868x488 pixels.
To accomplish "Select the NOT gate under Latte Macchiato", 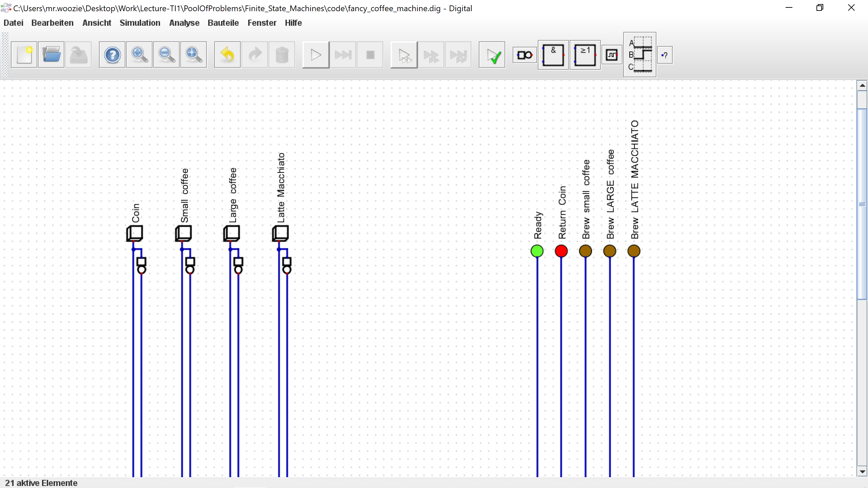I will click(287, 265).
